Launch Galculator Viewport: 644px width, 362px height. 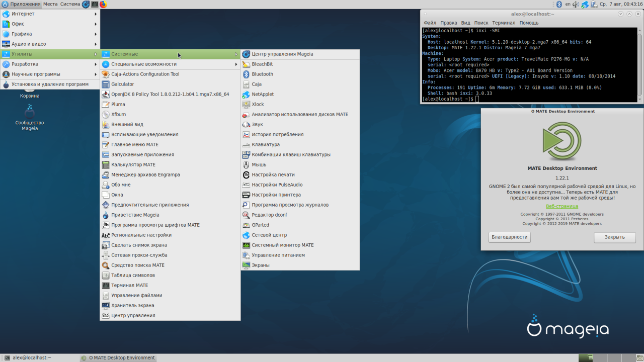[170, 84]
